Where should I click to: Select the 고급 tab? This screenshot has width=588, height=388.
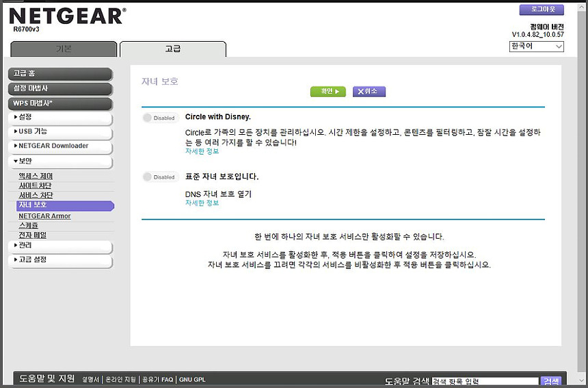point(173,49)
